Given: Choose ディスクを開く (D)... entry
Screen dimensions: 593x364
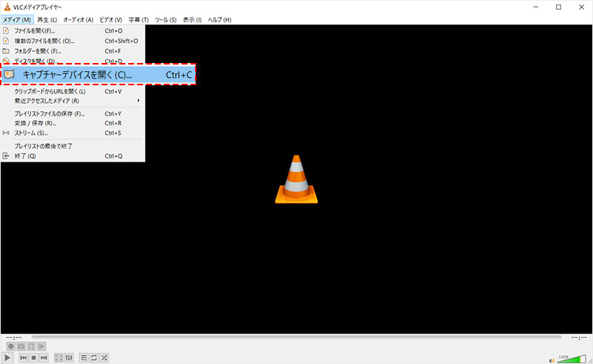Looking at the screenshot, I should coord(73,61).
